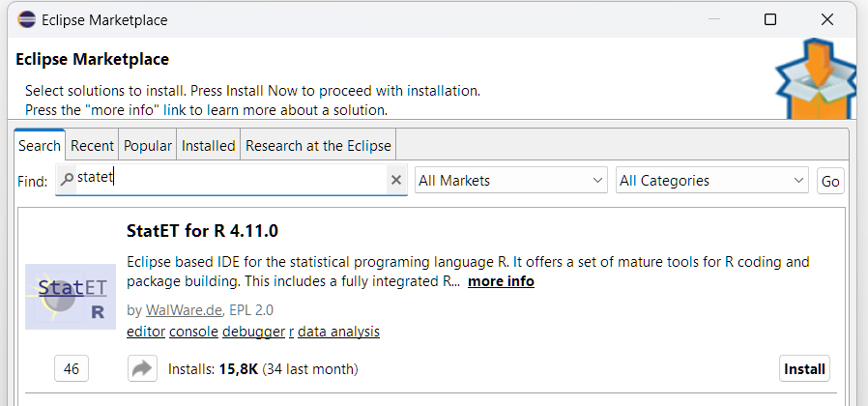Click the magnifier icon in Find field

pos(67,180)
